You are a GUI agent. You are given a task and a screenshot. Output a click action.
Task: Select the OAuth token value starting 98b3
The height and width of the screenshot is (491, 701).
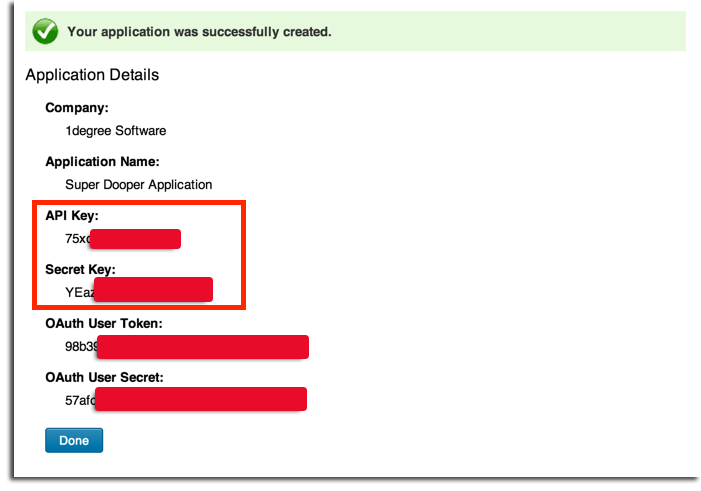click(x=81, y=346)
